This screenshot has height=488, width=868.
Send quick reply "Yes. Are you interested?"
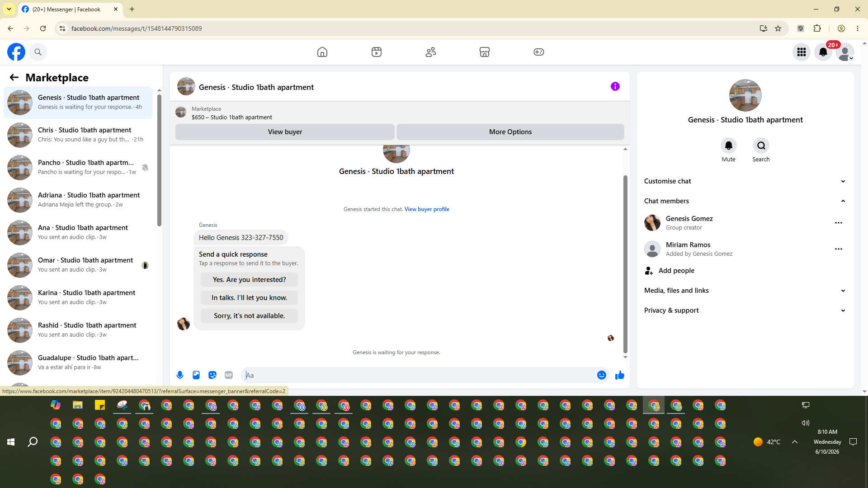click(x=249, y=280)
